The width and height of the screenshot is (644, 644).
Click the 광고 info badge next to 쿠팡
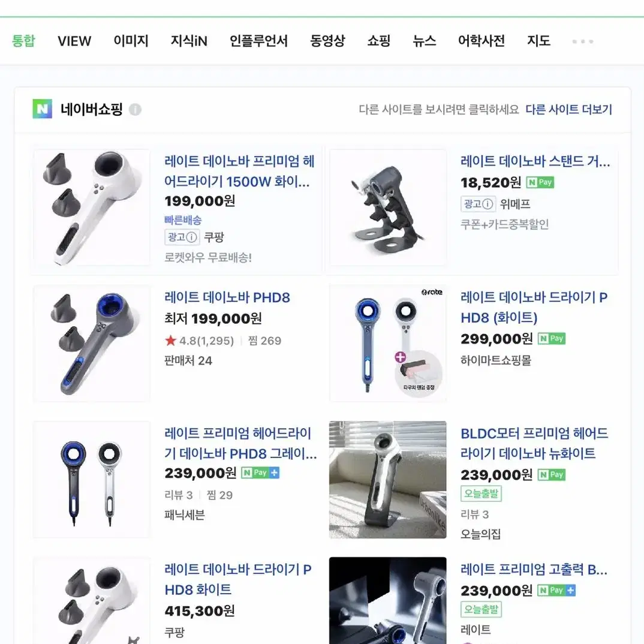(x=182, y=237)
